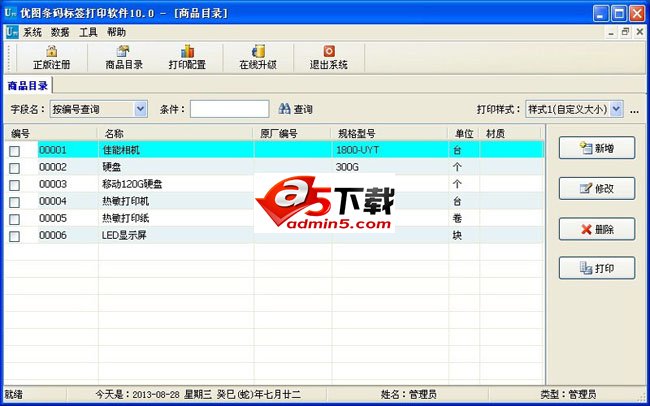
Task: Restore the inner document window
Action: click(x=625, y=32)
